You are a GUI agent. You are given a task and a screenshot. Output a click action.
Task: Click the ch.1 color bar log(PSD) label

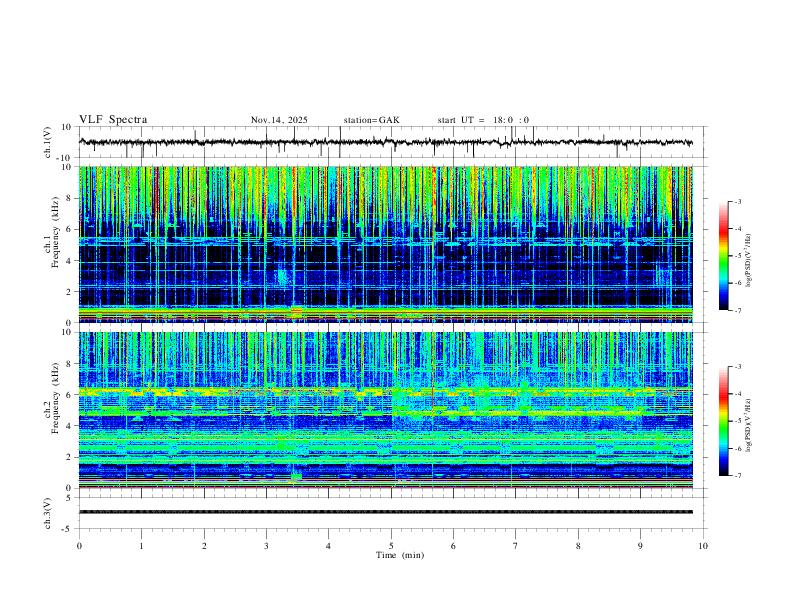[748, 261]
